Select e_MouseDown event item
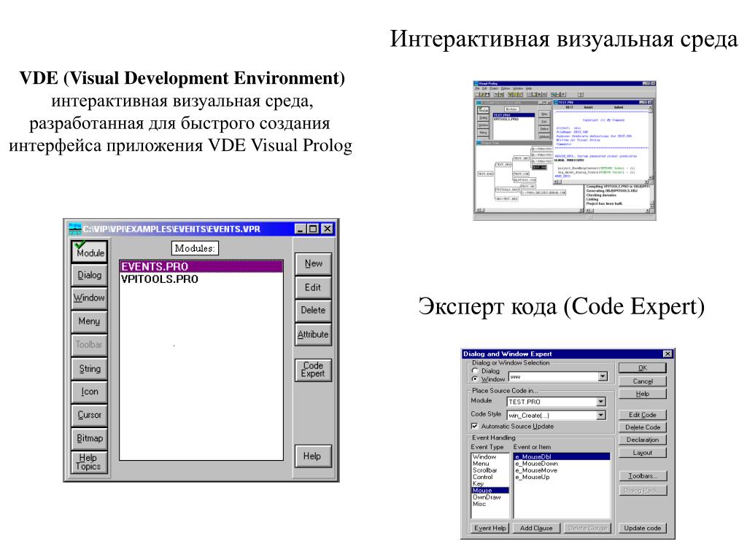Viewport: 747px width, 560px height. [562, 463]
